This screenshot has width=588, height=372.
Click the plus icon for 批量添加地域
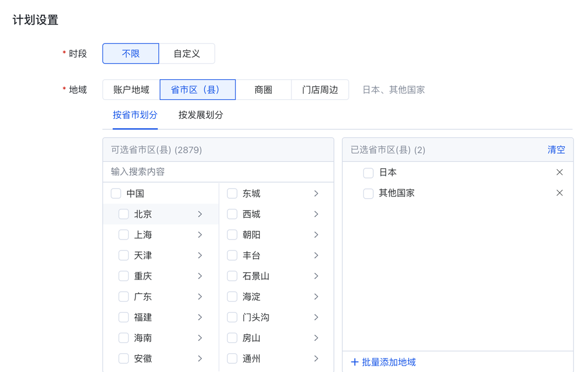355,362
